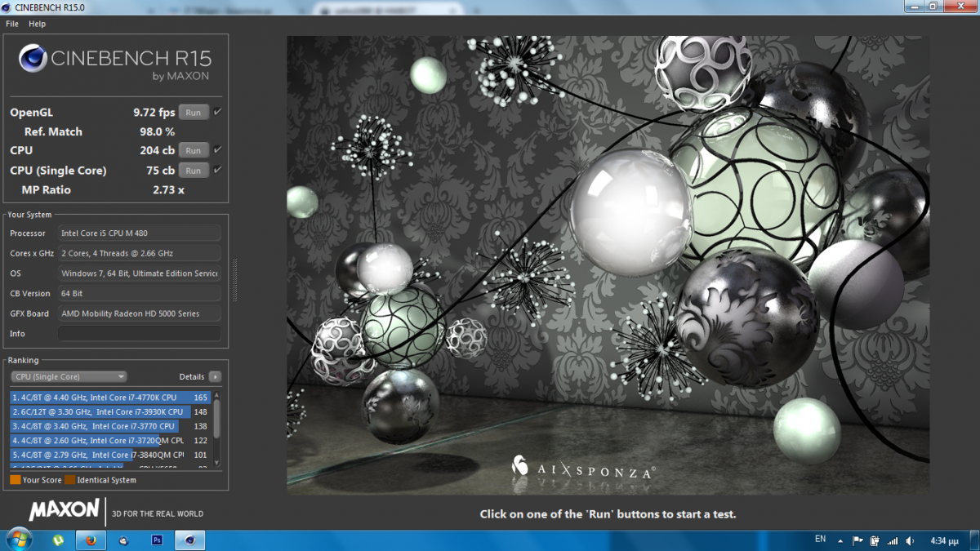
Task: Select the i7-3770 ranking entry
Action: point(110,426)
